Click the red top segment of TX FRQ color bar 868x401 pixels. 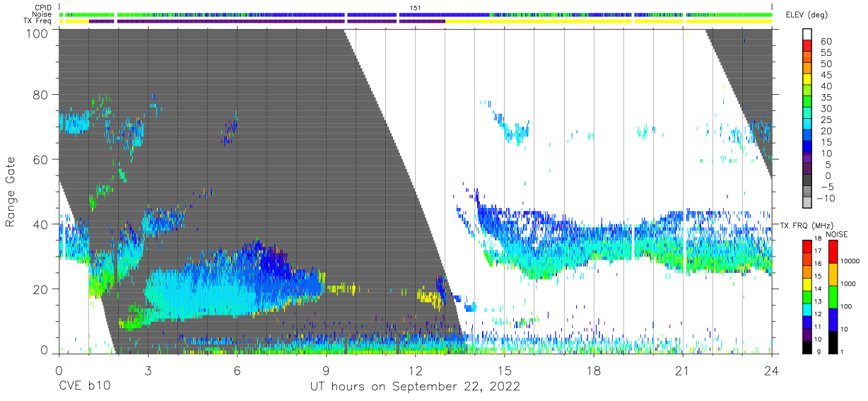[x=807, y=245]
